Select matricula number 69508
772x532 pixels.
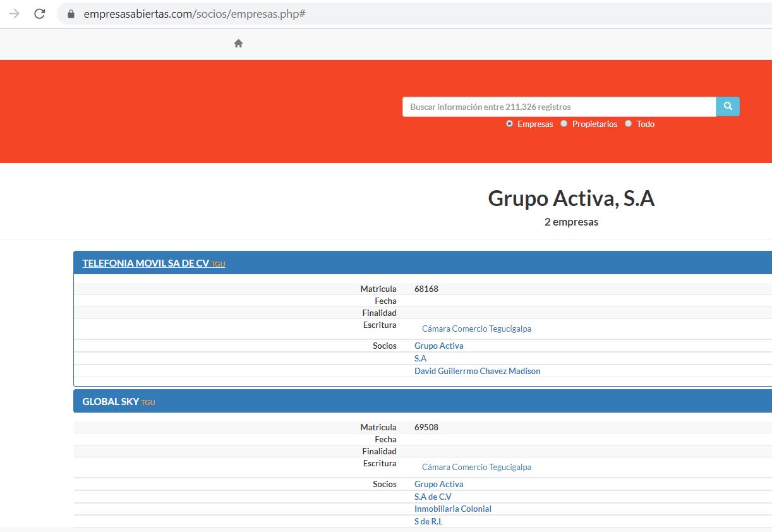(426, 427)
